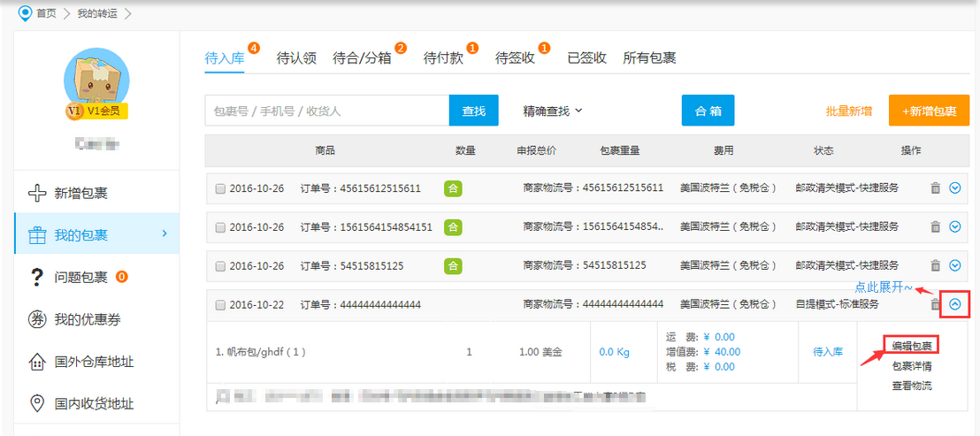The width and height of the screenshot is (980, 436).
Task: Click the orange +新增包裹 button
Action: [929, 111]
